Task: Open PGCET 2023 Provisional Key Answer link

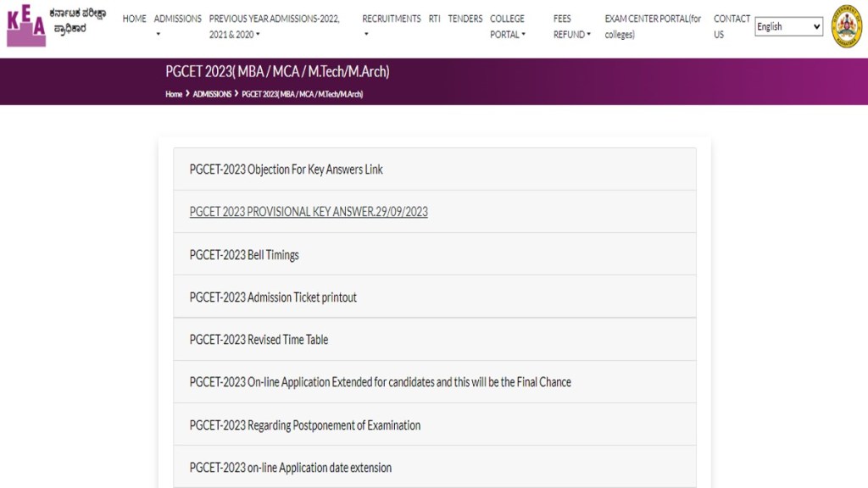Action: click(309, 212)
